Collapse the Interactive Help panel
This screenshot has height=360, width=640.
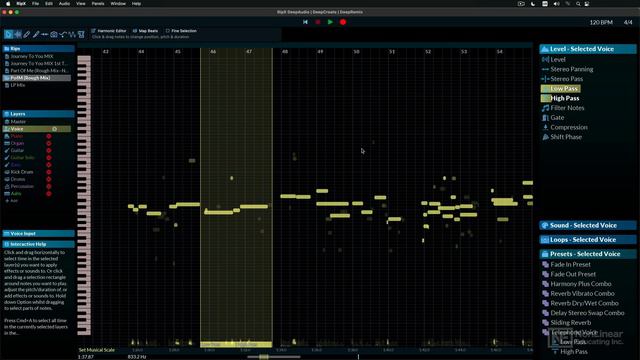point(38,244)
